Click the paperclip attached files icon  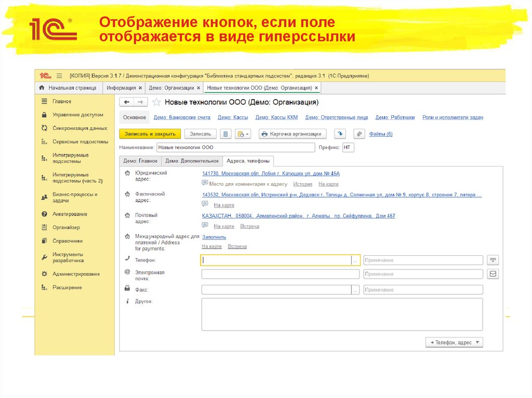coord(359,134)
